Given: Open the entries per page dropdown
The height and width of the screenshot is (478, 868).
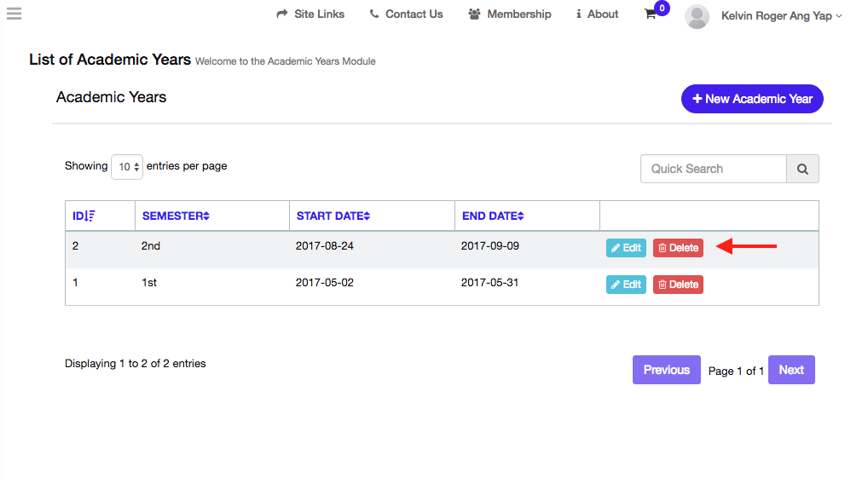Looking at the screenshot, I should (127, 167).
